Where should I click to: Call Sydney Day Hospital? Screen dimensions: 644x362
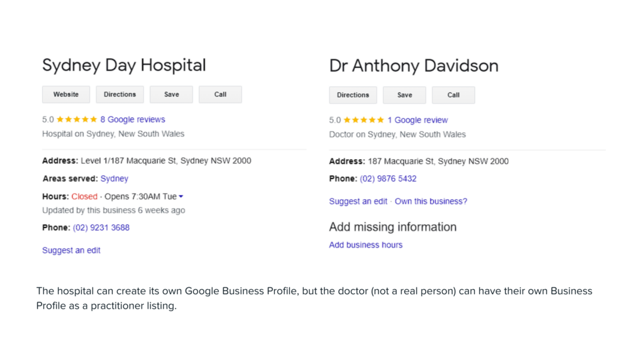pos(220,94)
